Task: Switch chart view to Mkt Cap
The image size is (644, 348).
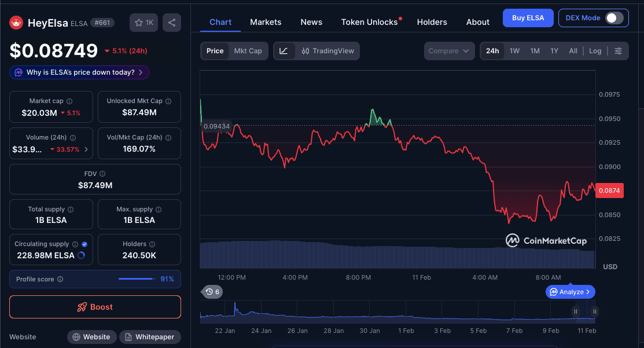Action: 248,51
